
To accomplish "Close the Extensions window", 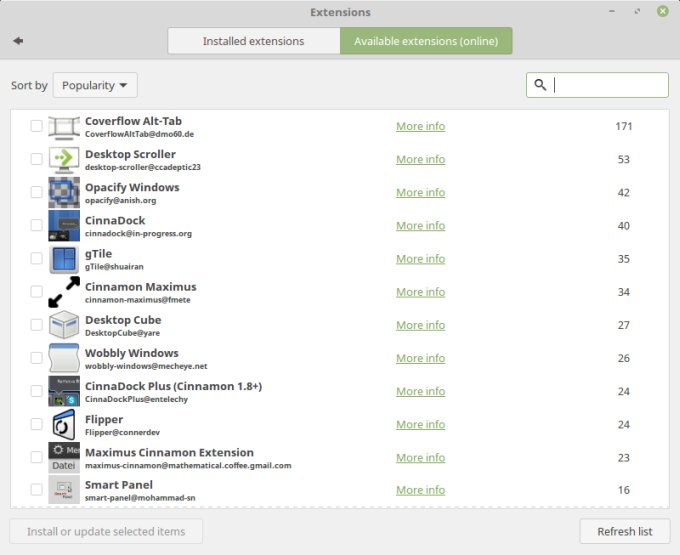I will (663, 11).
